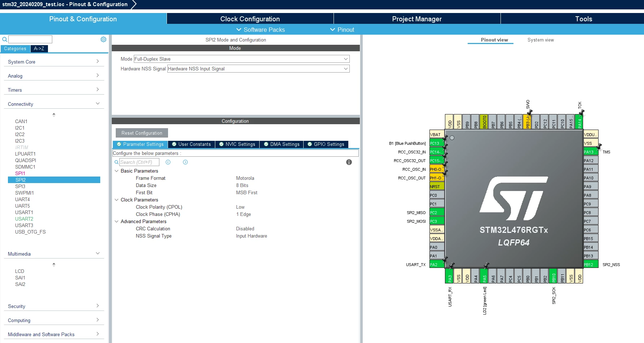Click the green PA5 LD2 pin

[485, 276]
